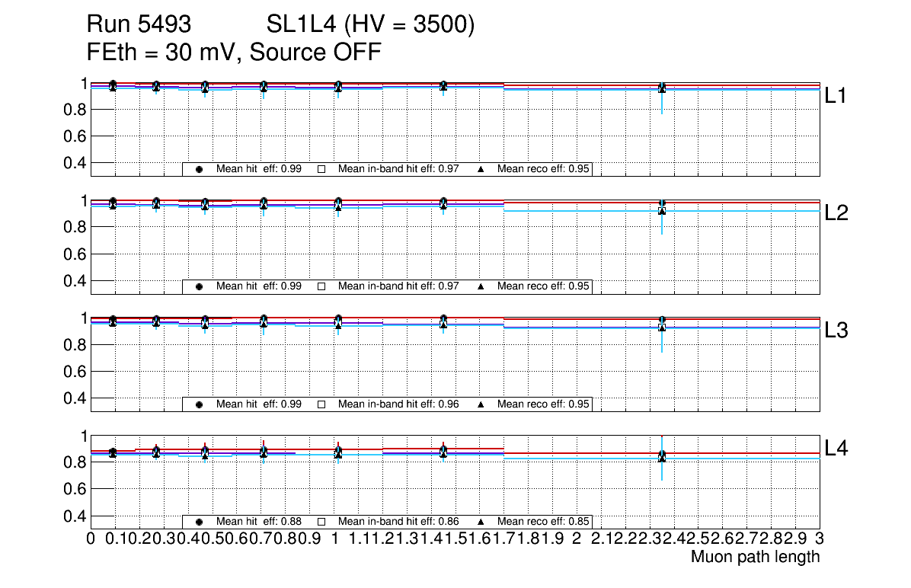Click the rightmost data point in L2 panel

(662, 208)
